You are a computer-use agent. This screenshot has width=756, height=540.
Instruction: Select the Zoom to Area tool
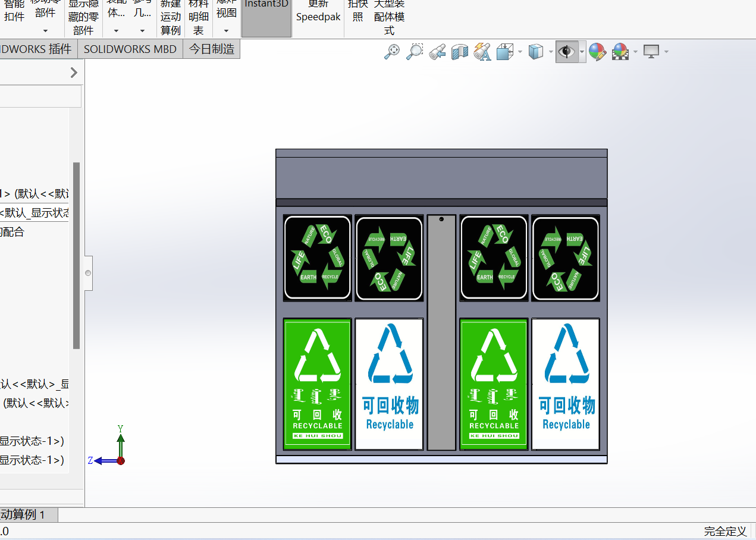pos(415,52)
